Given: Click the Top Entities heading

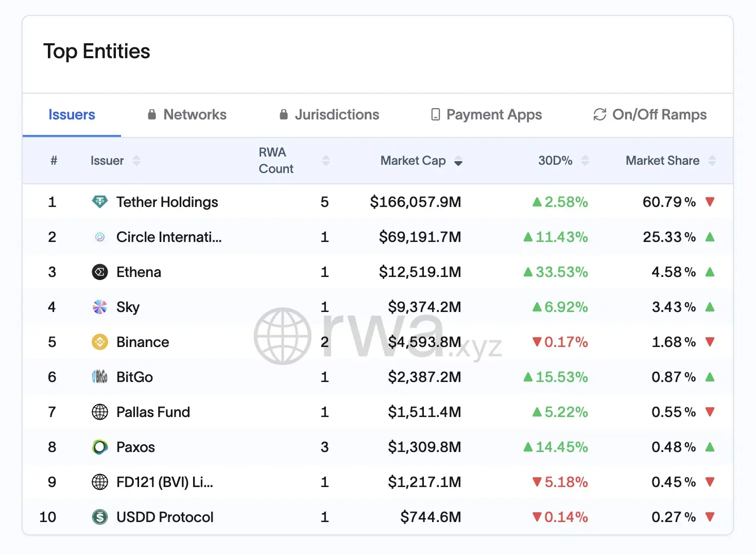Looking at the screenshot, I should 97,51.
